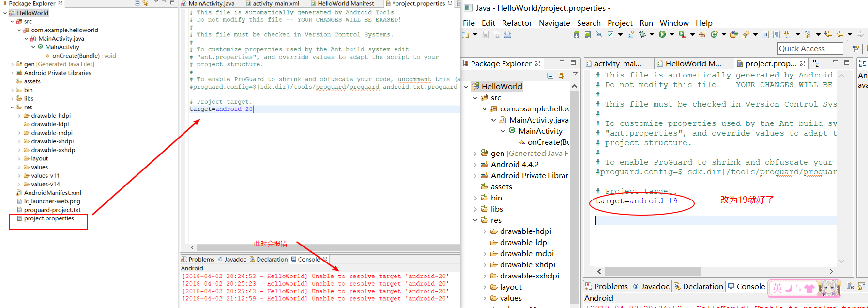Toggle Link with Editor in left Package Explorer

[145, 3]
